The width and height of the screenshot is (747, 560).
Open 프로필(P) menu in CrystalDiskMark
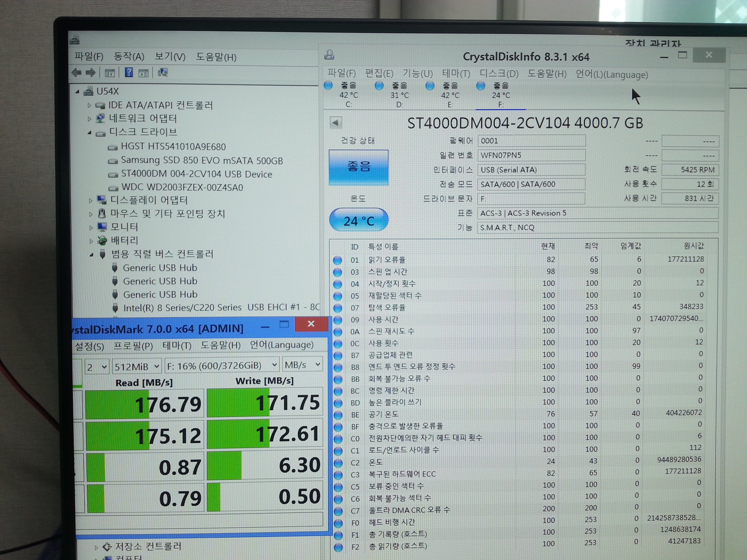click(133, 346)
